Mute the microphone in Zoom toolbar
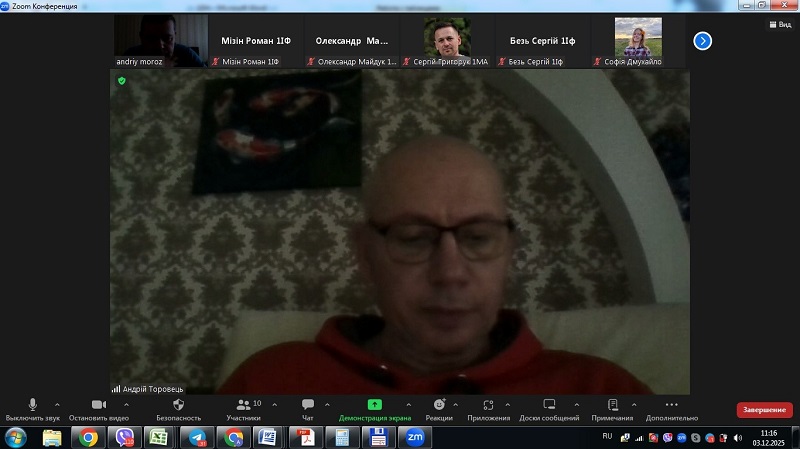The image size is (800, 449). (x=32, y=405)
